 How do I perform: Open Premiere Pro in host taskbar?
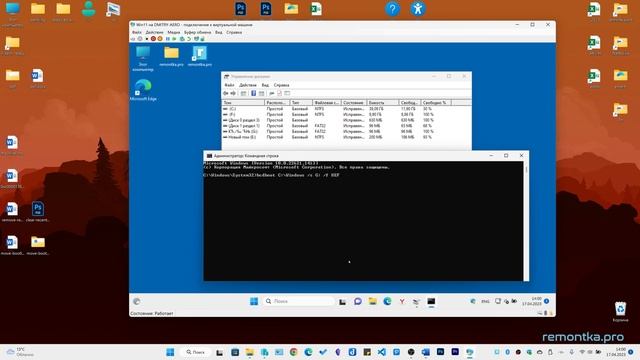coord(455,352)
